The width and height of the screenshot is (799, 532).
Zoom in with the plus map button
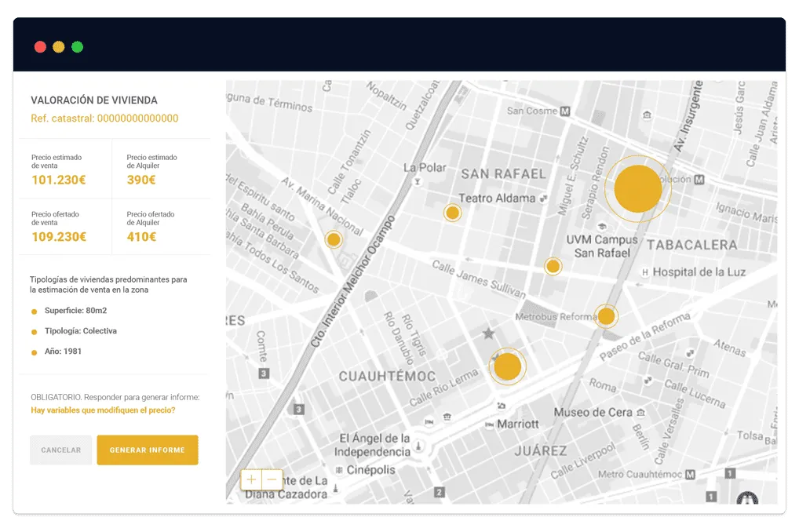pyautogui.click(x=251, y=479)
